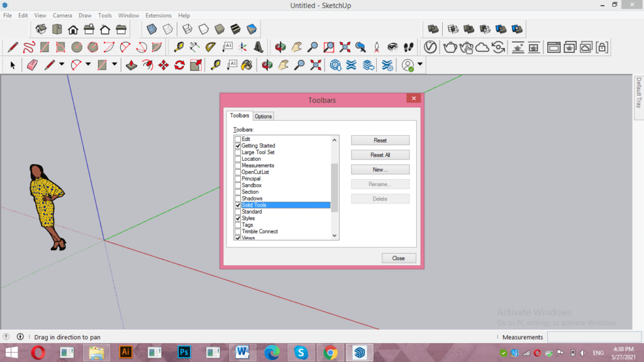Pick the Freehand drawing tool

pyautogui.click(x=28, y=47)
